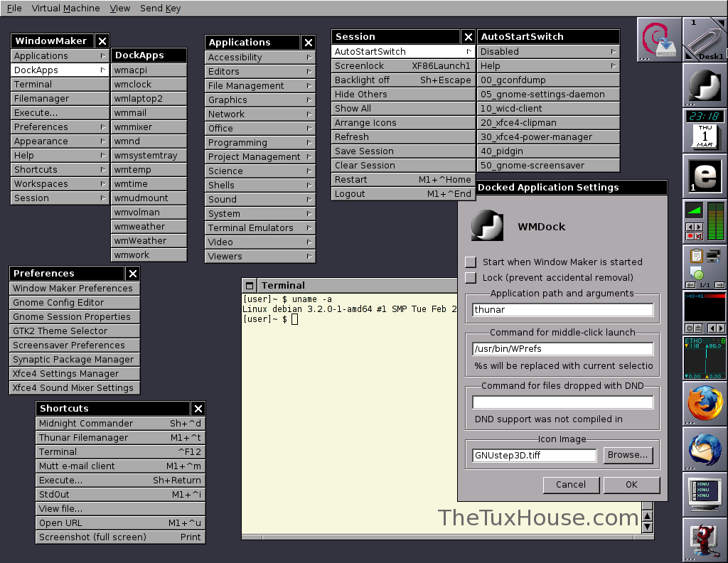Click the previous track arrow in CD dockapp
Viewport: 728px width, 563px height.
pyautogui.click(x=711, y=328)
